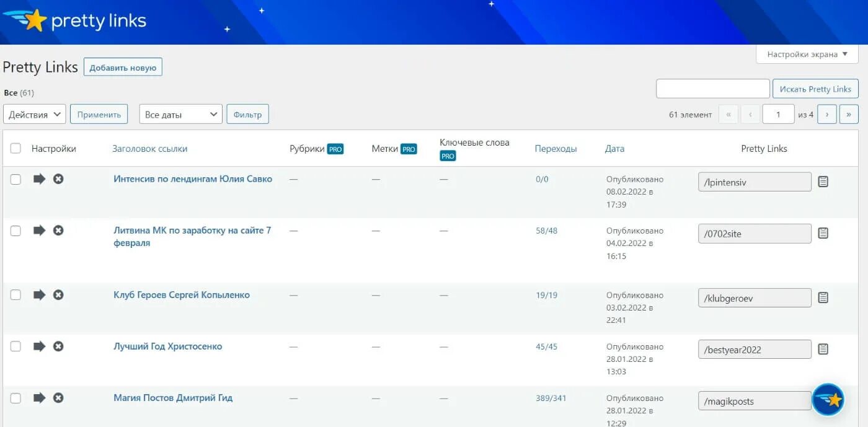This screenshot has width=868, height=427.
Task: Select the /bestyear2022 pretty link field
Action: pos(755,349)
